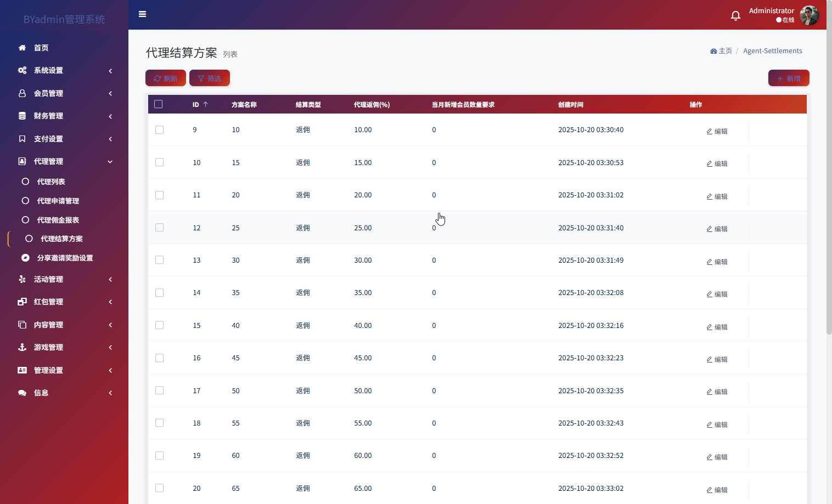Click the pencil edit icon in row ID 9
This screenshot has height=504, width=832.
[x=709, y=131]
